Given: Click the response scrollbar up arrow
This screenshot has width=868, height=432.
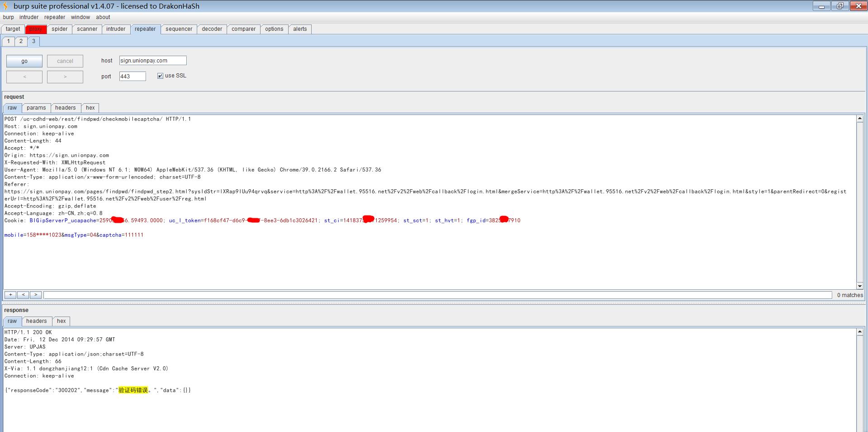Looking at the screenshot, I should pos(859,332).
